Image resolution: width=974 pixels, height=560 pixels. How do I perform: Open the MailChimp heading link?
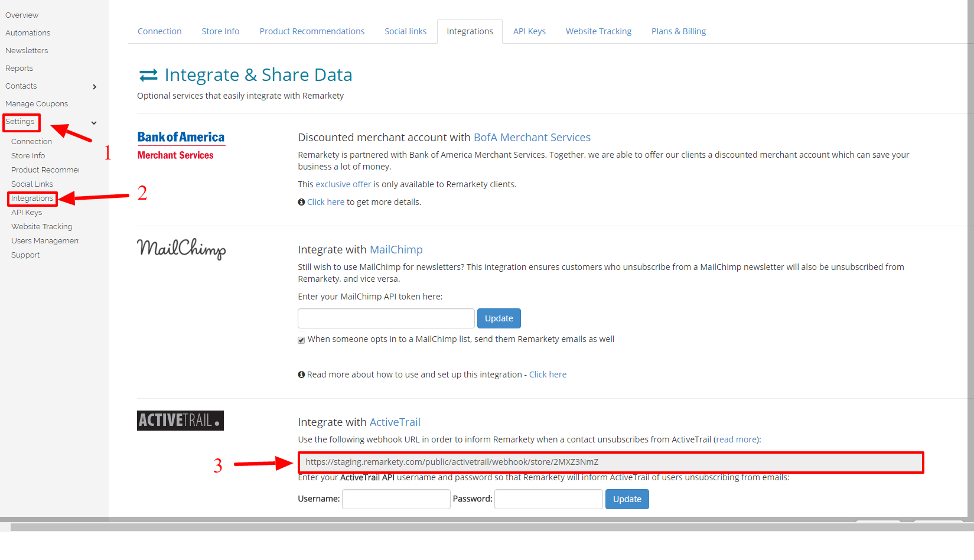pos(396,250)
